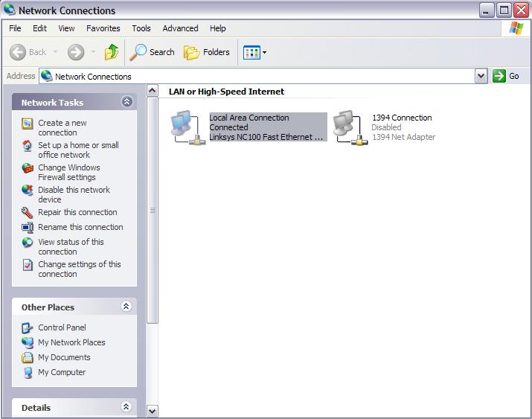Select the disabled 1394 Connection icon
This screenshot has width=532, height=419.
[x=350, y=127]
